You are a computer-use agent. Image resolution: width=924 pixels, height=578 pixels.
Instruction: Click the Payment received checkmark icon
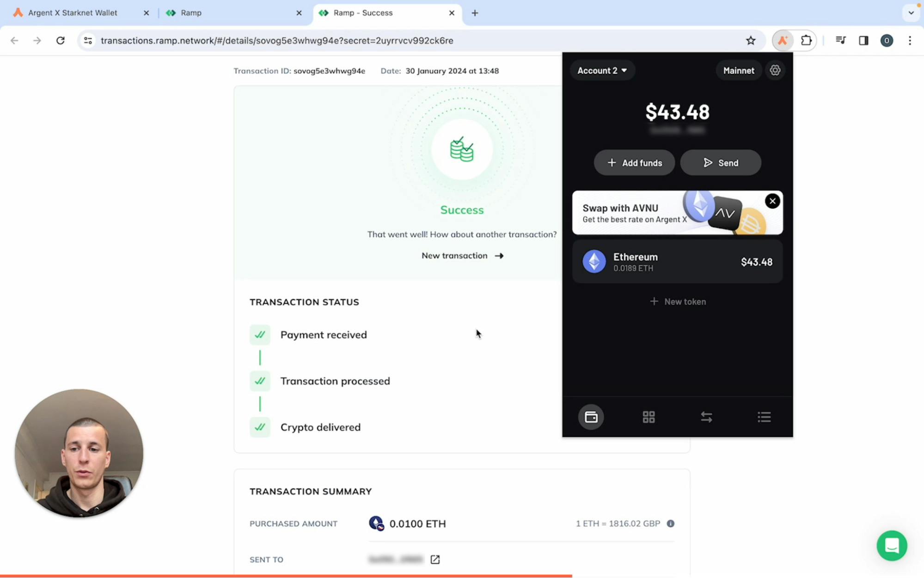point(260,335)
